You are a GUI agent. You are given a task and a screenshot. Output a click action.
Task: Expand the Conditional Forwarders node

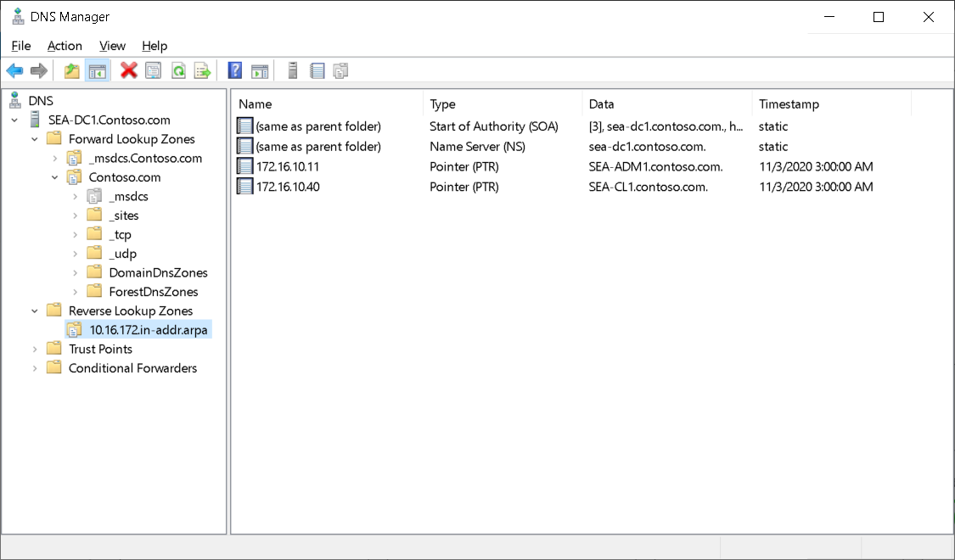click(x=35, y=368)
